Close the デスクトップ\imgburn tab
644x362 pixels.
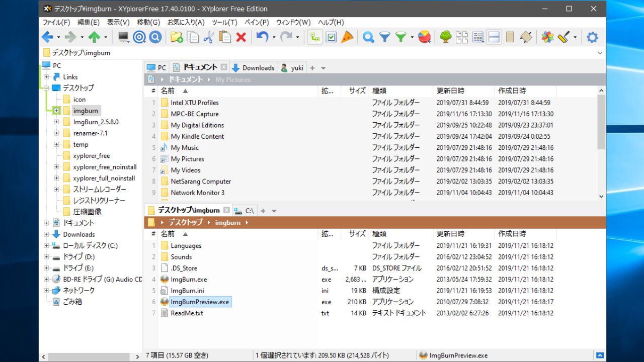click(x=226, y=210)
